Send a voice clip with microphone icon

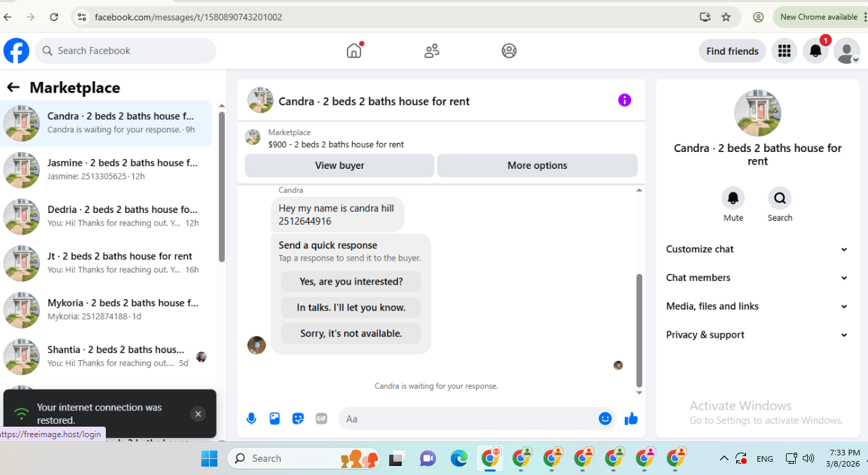[x=251, y=418]
